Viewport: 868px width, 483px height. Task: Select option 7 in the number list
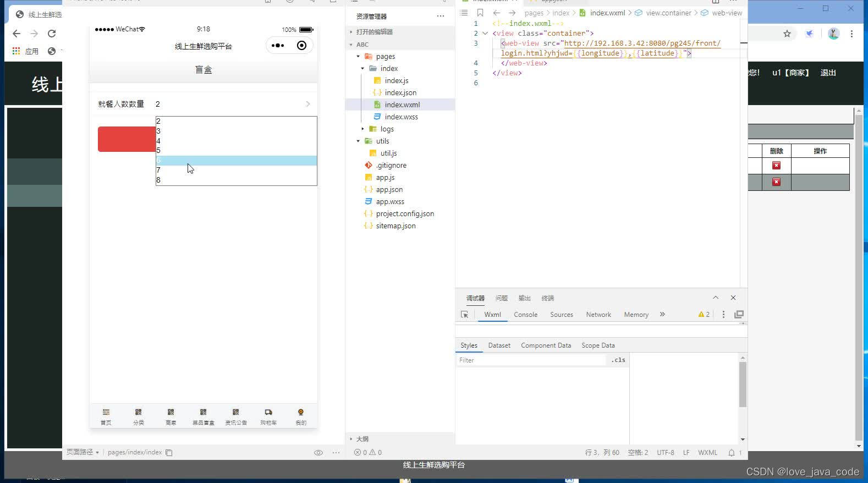tap(237, 171)
